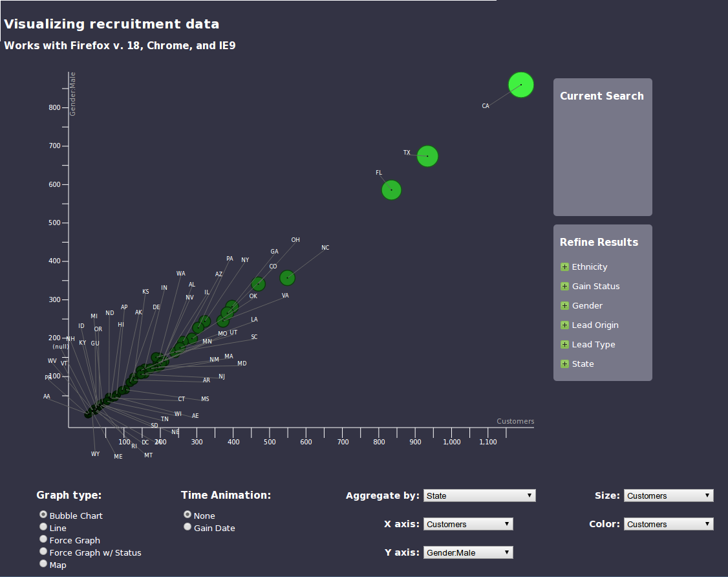
Task: Switch to the Force Graph option
Action: tap(43, 539)
